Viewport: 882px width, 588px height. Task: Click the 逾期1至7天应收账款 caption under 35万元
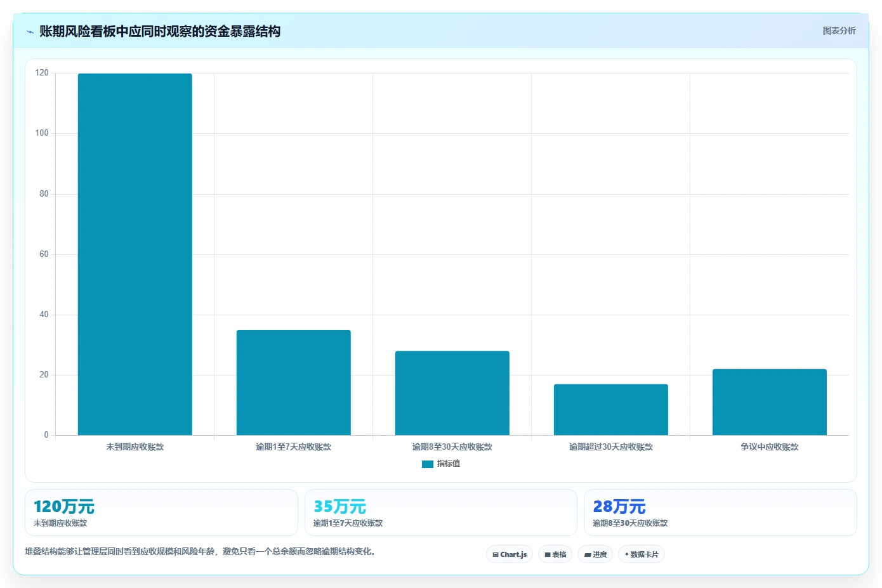(348, 523)
